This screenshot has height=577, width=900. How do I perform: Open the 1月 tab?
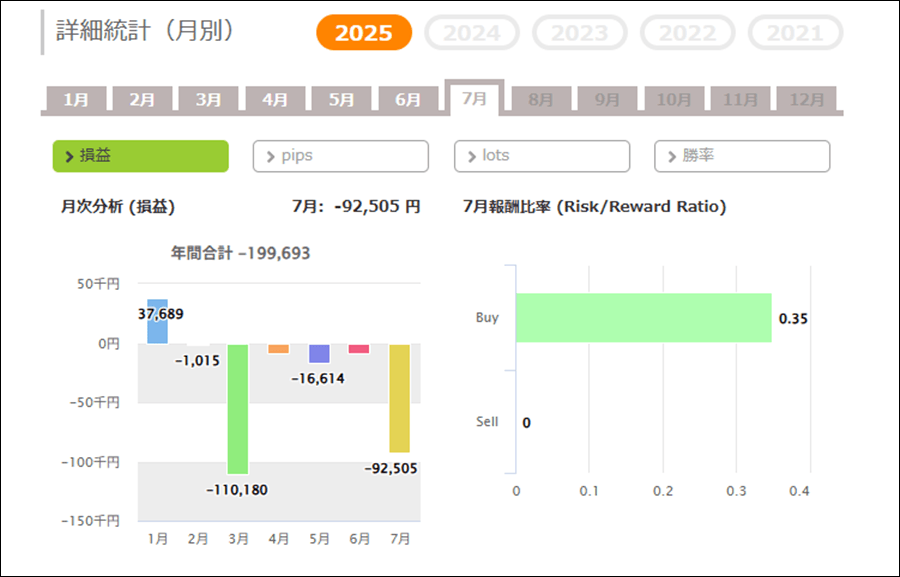(76, 99)
